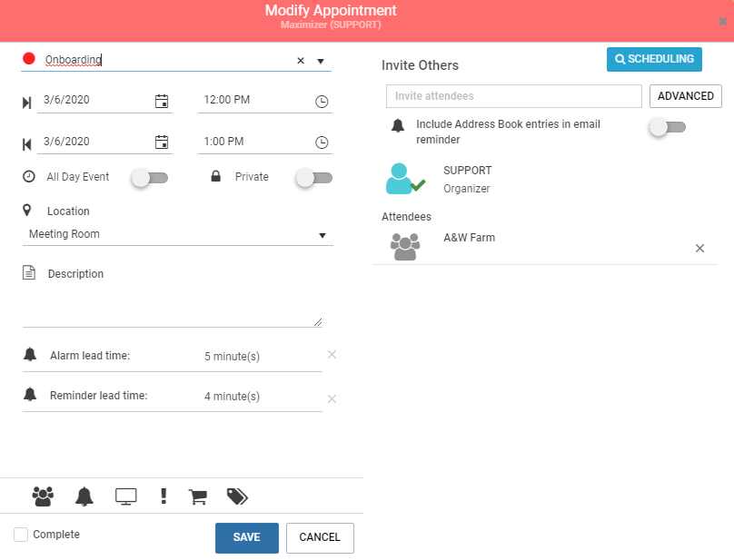734x560 pixels.
Task: Click the Private lock icon
Action: (216, 176)
